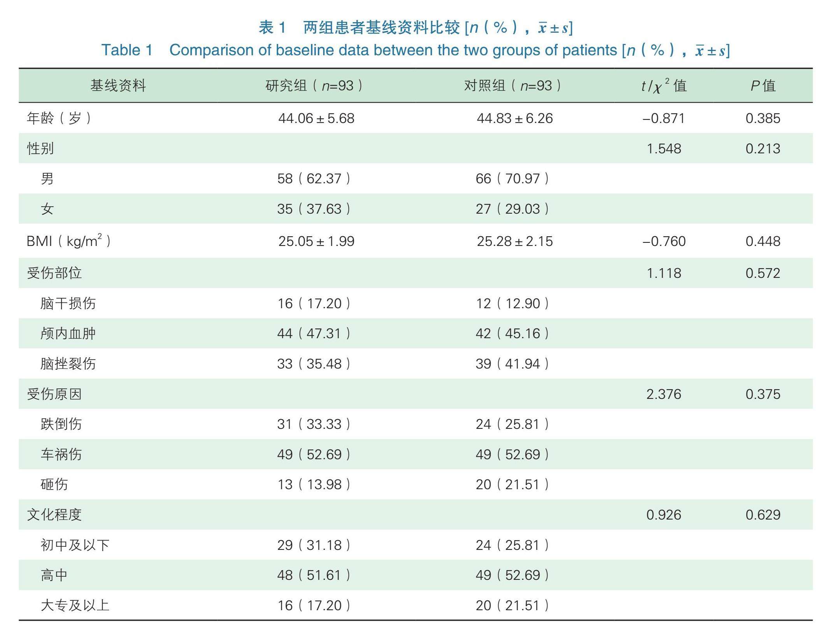
Task: Click the 大专及以上 row label
Action: (x=75, y=605)
